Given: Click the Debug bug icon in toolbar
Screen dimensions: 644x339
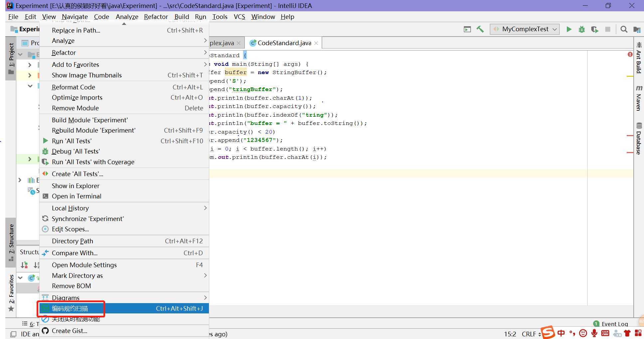Looking at the screenshot, I should [581, 29].
